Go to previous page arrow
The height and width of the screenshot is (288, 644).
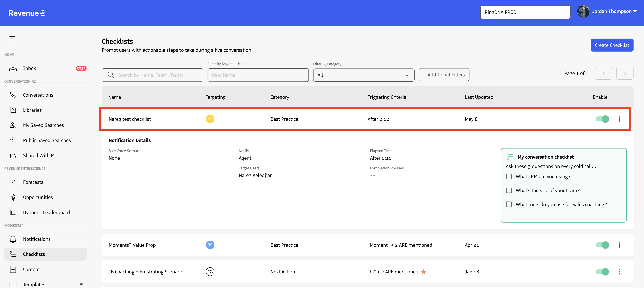pos(604,73)
